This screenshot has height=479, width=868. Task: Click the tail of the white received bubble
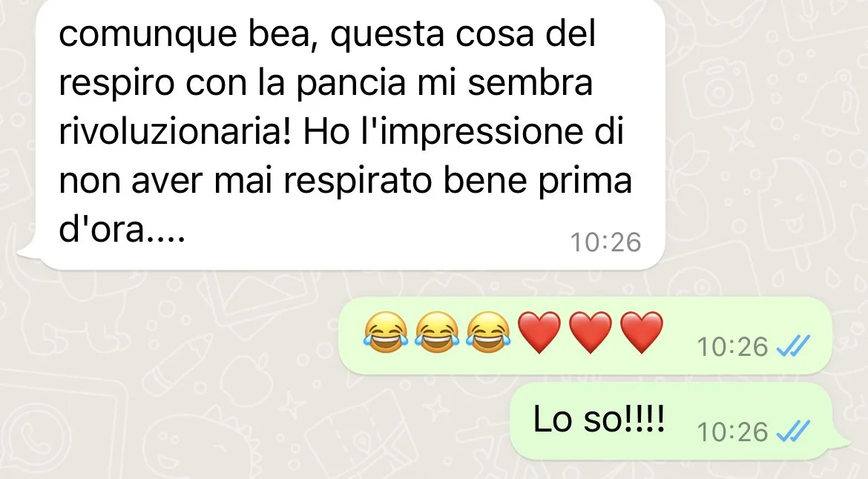click(x=27, y=251)
